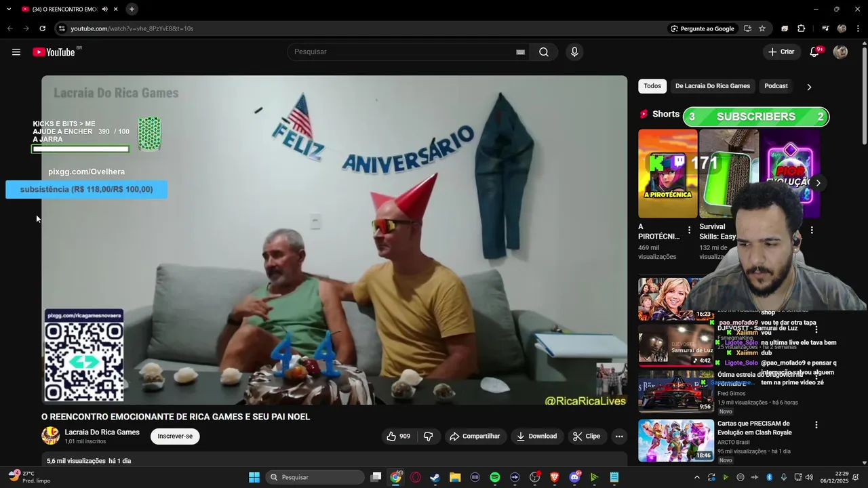Open Steam from the taskbar
Viewport: 868px width, 488px height.
[435, 477]
